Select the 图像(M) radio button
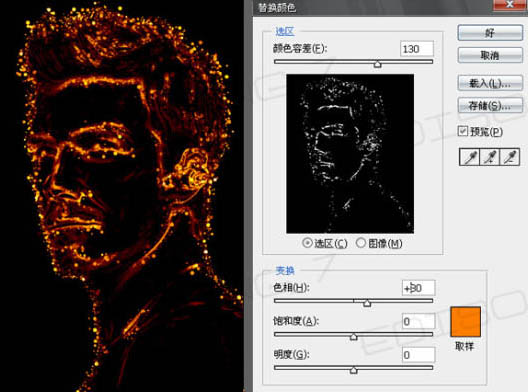Image resolution: width=528 pixels, height=392 pixels. [x=361, y=242]
